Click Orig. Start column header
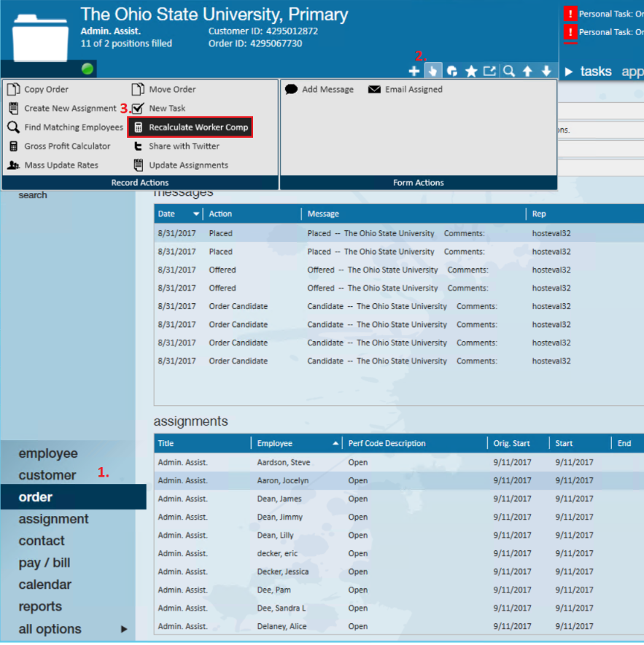 point(511,443)
